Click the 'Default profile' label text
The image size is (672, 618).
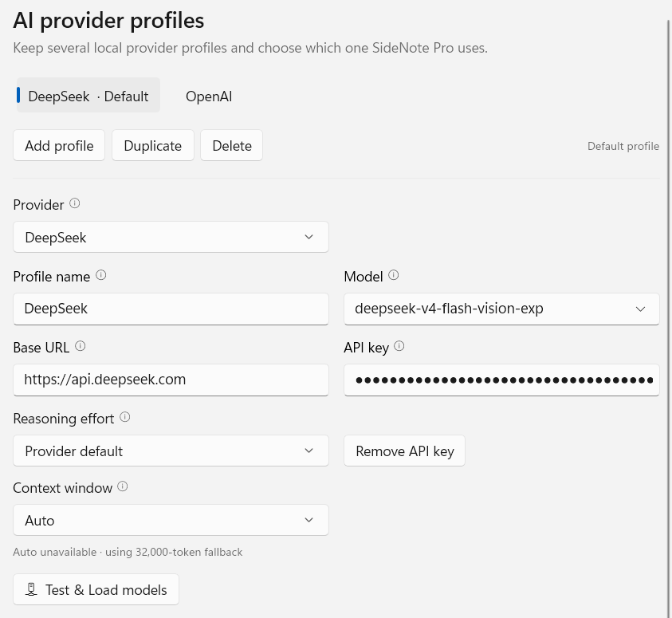(623, 146)
